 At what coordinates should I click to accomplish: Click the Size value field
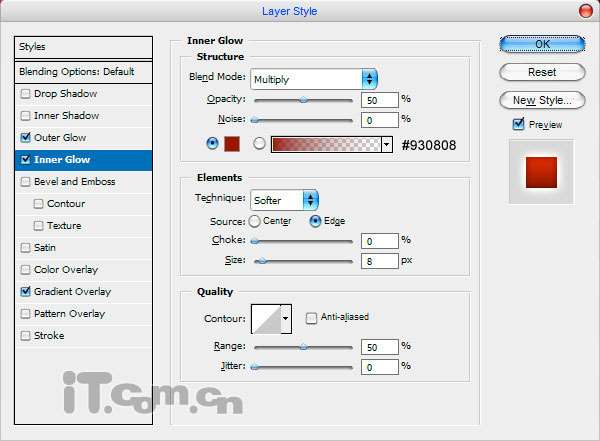380,261
